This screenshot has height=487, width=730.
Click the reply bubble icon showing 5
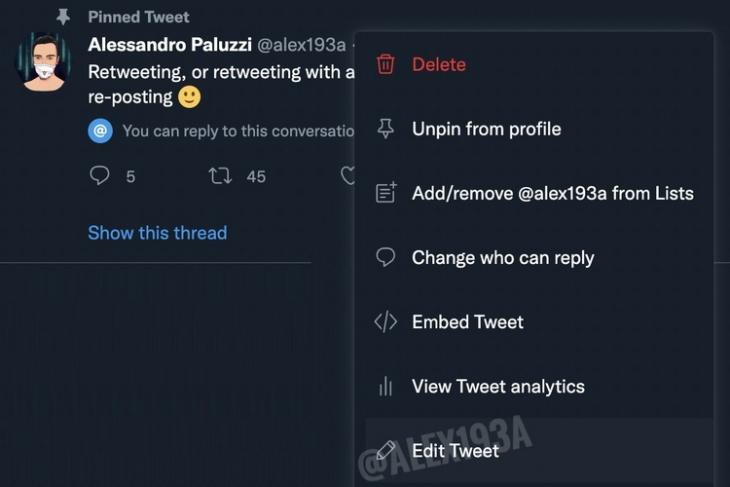click(99, 176)
